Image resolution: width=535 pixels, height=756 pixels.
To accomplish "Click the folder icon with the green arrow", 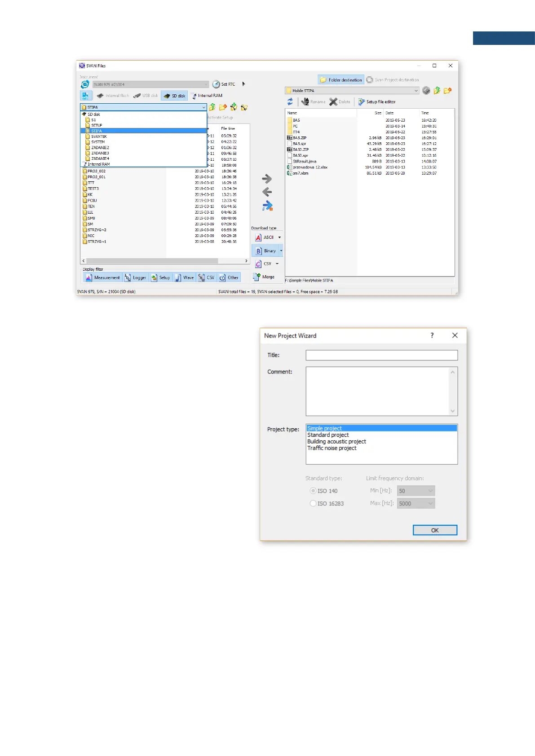I will (234, 107).
